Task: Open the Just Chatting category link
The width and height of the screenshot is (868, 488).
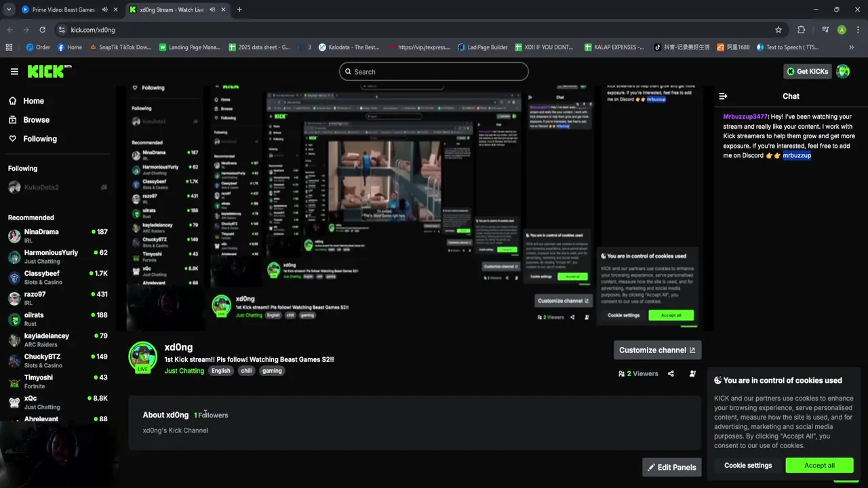Action: point(184,371)
